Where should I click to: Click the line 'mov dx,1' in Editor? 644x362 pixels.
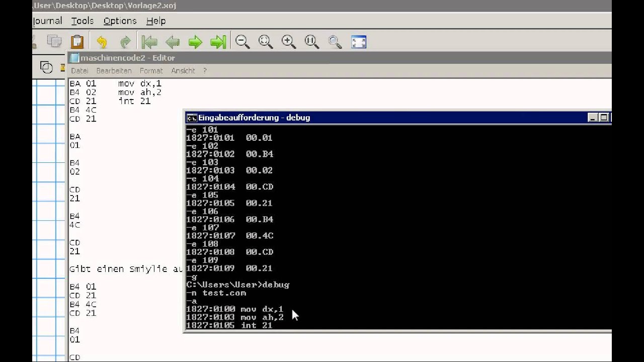tap(140, 83)
